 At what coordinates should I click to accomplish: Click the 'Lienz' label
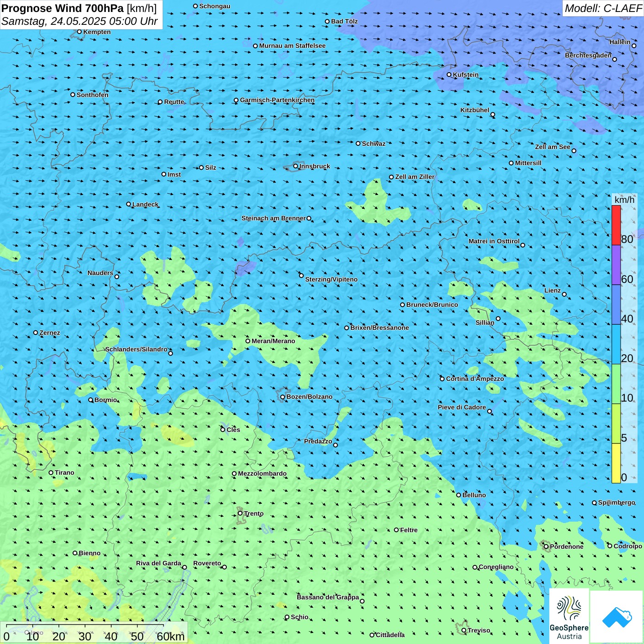[x=552, y=290]
